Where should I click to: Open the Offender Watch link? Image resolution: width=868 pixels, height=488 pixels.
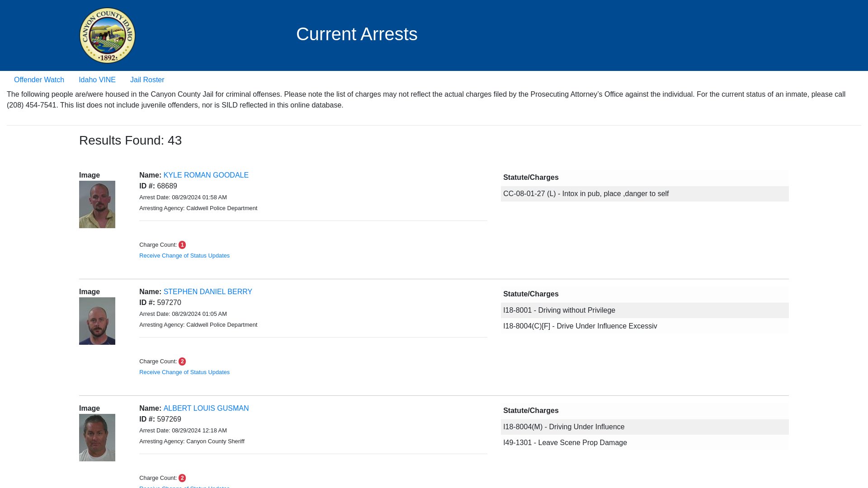pyautogui.click(x=39, y=80)
